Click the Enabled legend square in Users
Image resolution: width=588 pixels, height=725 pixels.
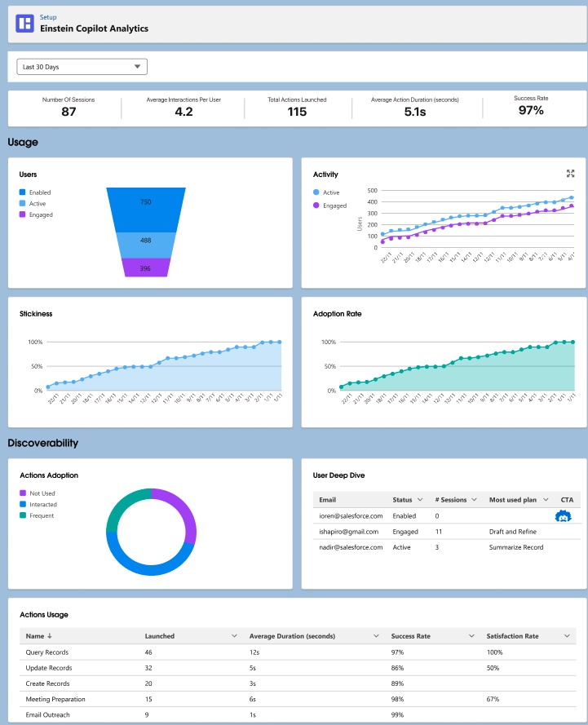click(x=23, y=192)
